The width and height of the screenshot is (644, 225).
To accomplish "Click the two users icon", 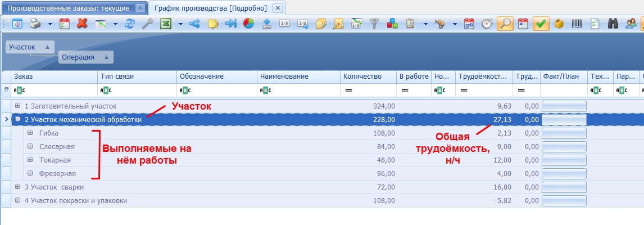I will 631,24.
